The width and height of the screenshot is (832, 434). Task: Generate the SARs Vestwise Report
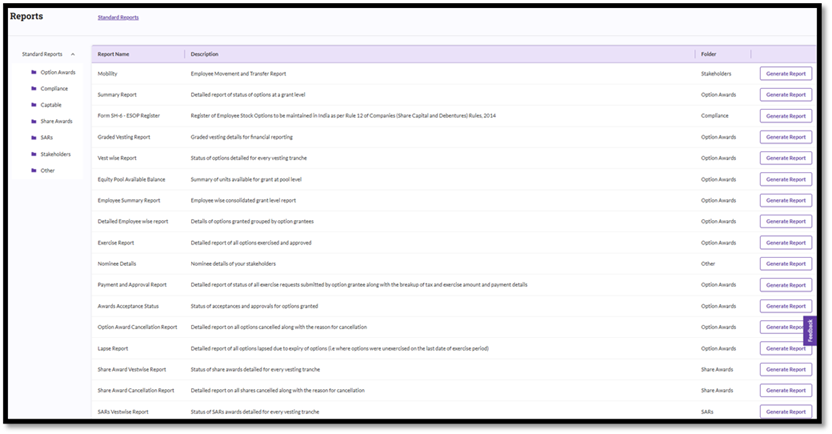tap(786, 412)
